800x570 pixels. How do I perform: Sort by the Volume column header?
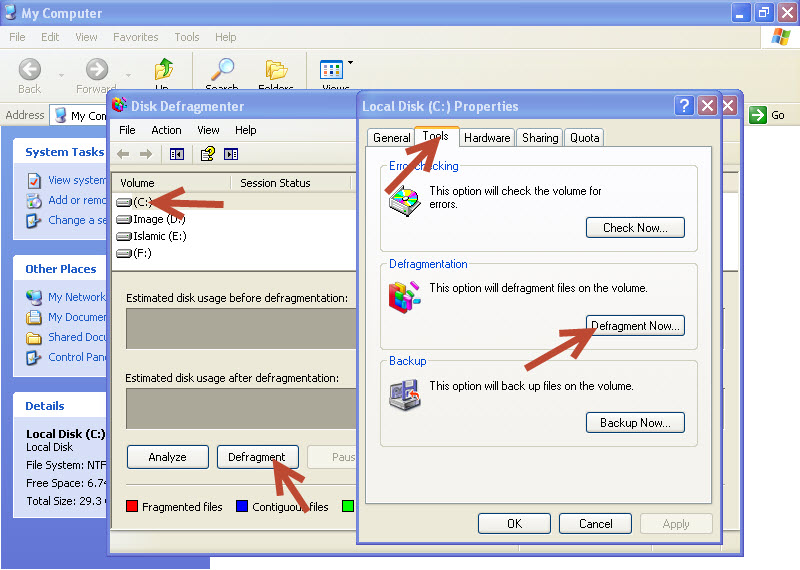point(171,183)
